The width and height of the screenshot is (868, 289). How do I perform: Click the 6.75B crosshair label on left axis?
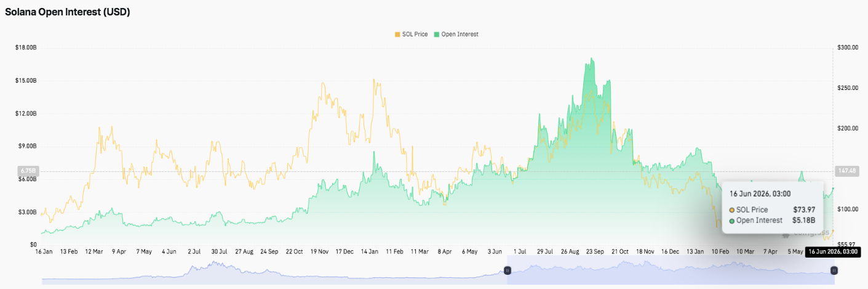coord(28,171)
